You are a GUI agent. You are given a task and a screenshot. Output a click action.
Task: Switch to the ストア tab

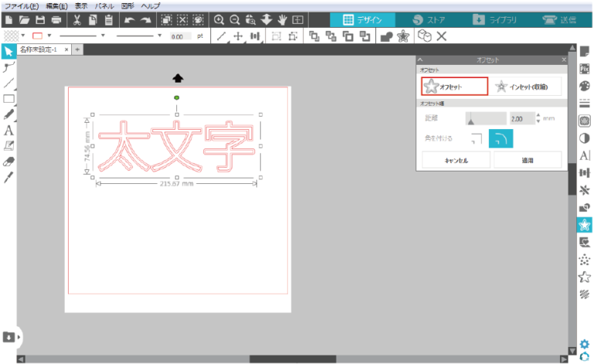[x=428, y=19]
